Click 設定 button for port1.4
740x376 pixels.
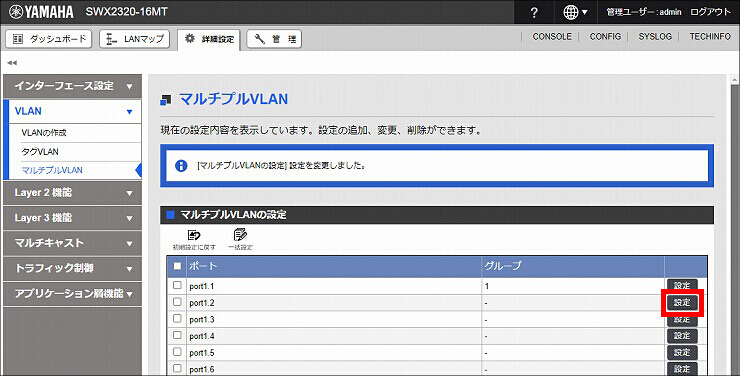coord(682,336)
